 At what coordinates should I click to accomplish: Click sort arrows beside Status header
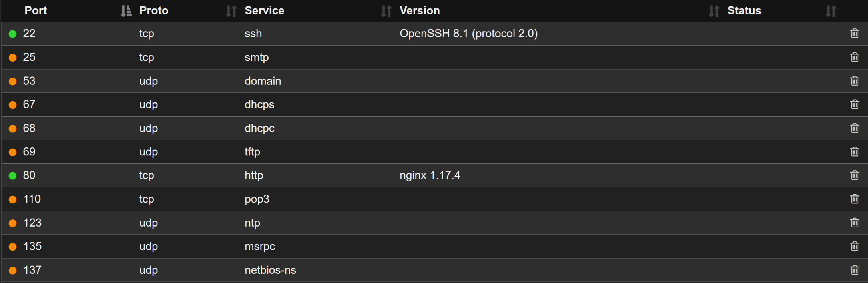point(831,11)
